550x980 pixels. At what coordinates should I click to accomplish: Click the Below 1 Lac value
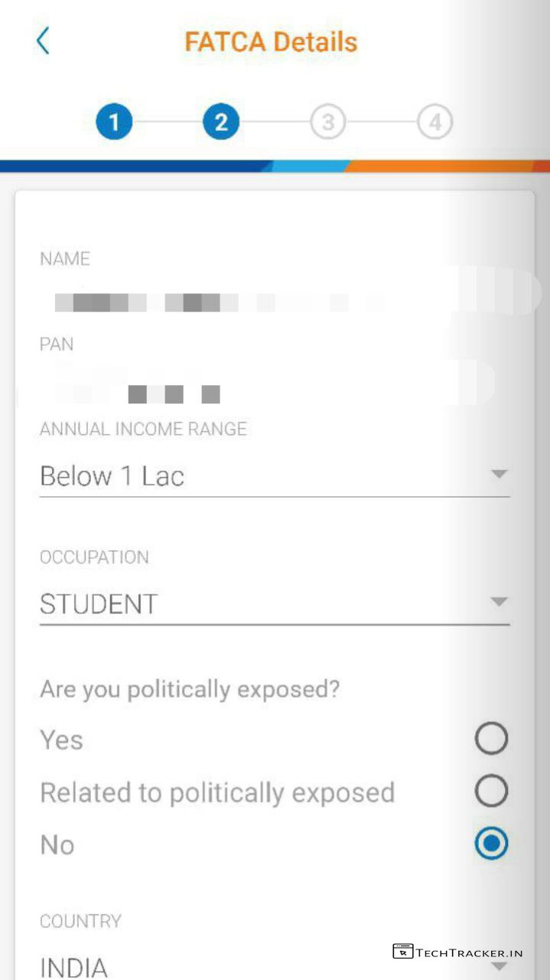pyautogui.click(x=112, y=476)
